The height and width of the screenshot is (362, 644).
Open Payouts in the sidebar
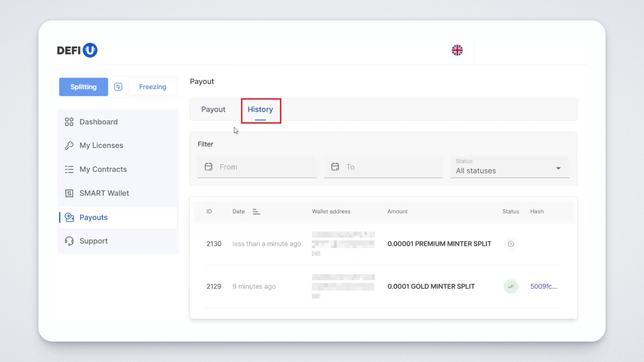(x=94, y=217)
